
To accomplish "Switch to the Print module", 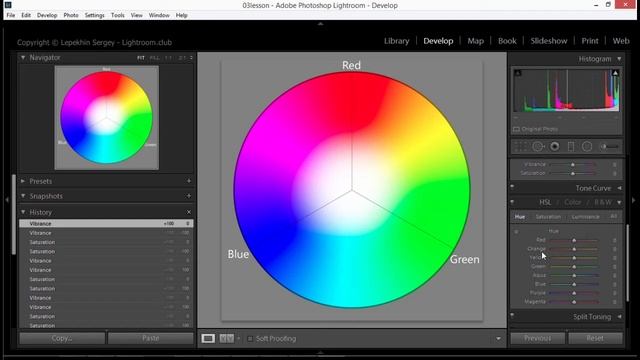I will coord(590,41).
